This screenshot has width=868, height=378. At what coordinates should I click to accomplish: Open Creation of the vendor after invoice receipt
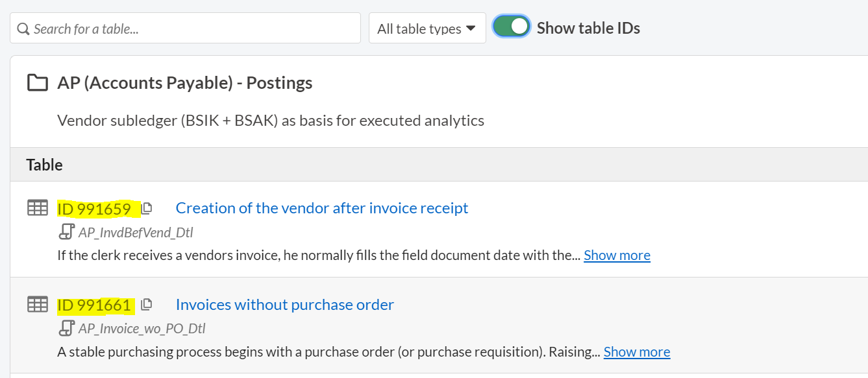[x=321, y=208]
